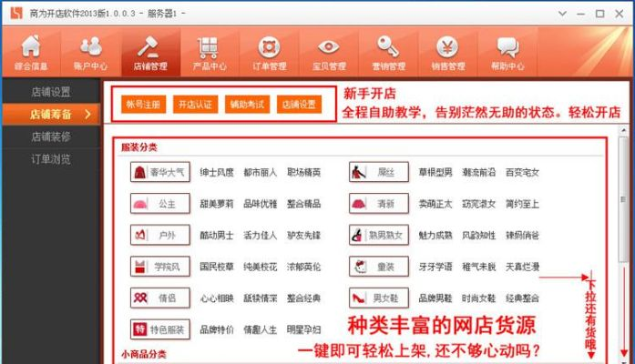Screen dimensions: 635x364
Task: Choose the 特色服装 category
Action: (160, 329)
